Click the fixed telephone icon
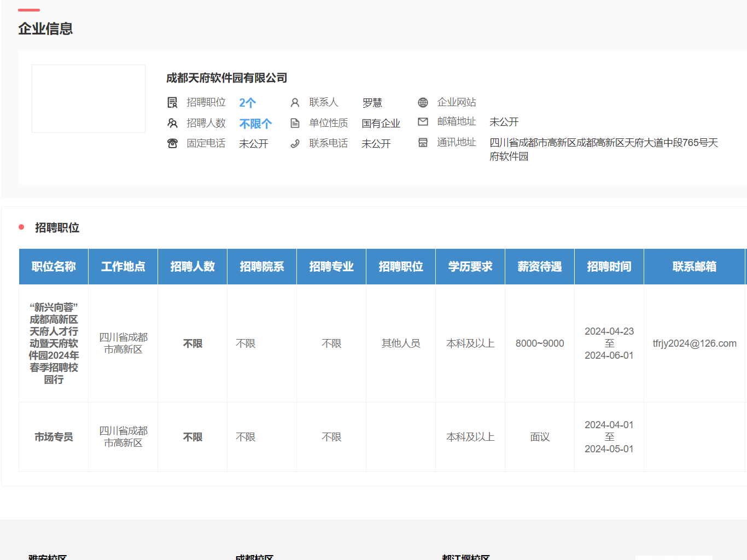Image resolution: width=747 pixels, height=560 pixels. [x=172, y=143]
